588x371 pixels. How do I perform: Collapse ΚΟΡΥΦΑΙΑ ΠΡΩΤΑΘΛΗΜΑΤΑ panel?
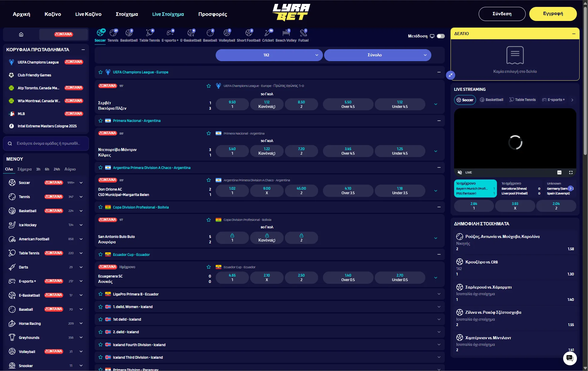click(x=83, y=50)
